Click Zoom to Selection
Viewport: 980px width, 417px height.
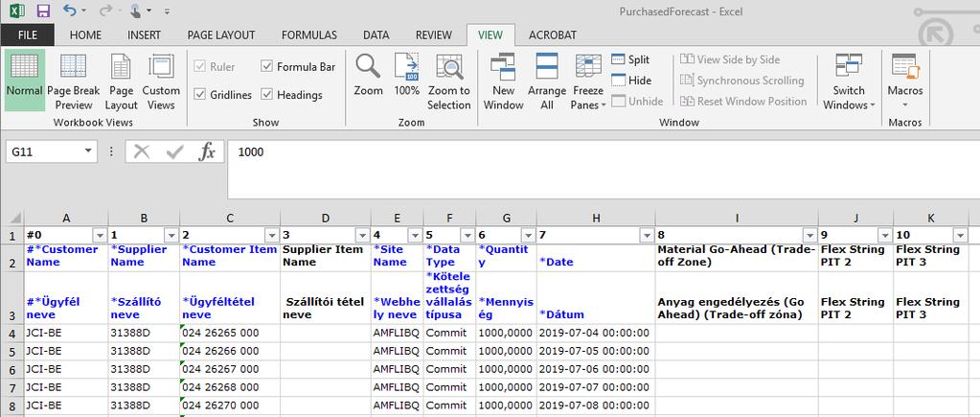(448, 81)
